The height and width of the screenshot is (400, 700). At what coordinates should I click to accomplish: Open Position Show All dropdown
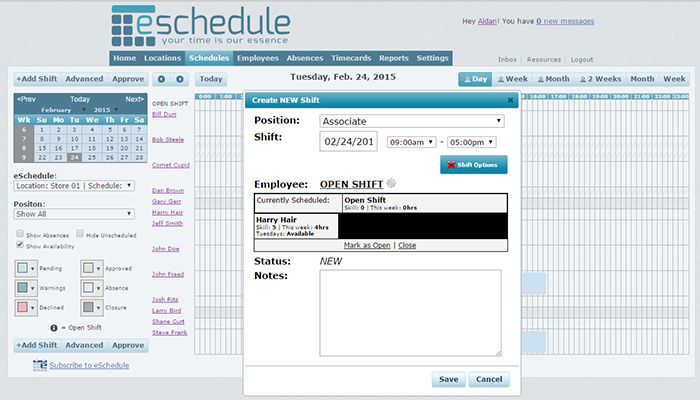point(74,214)
